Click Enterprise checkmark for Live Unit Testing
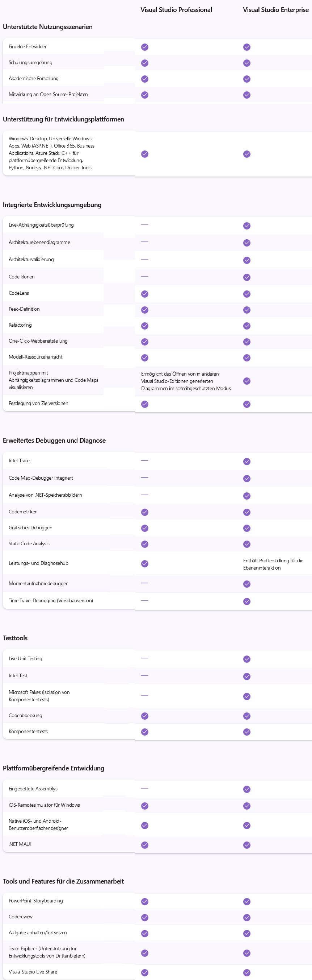312x980 pixels. 246,659
